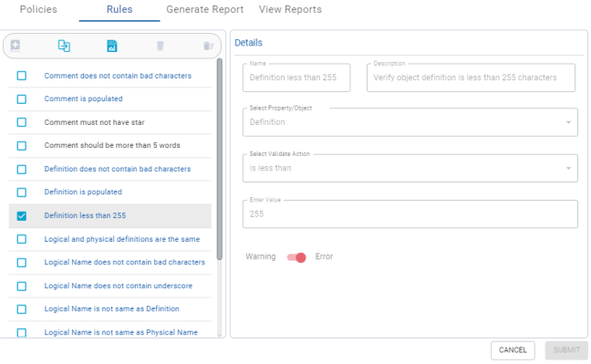Go to the View Reports tab
Image resolution: width=591 pixels, height=364 pixels.
click(290, 9)
